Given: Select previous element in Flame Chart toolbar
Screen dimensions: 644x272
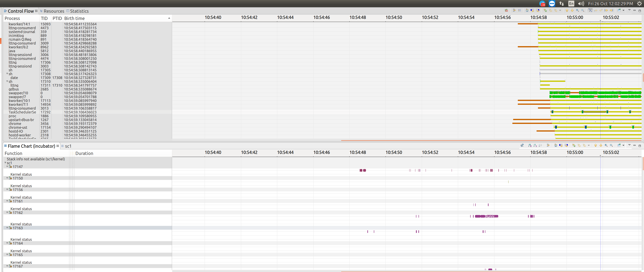Looking at the screenshot, I should click(595, 145).
